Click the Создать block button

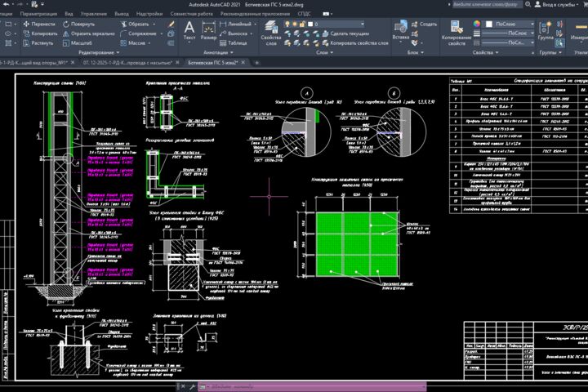[x=424, y=24]
